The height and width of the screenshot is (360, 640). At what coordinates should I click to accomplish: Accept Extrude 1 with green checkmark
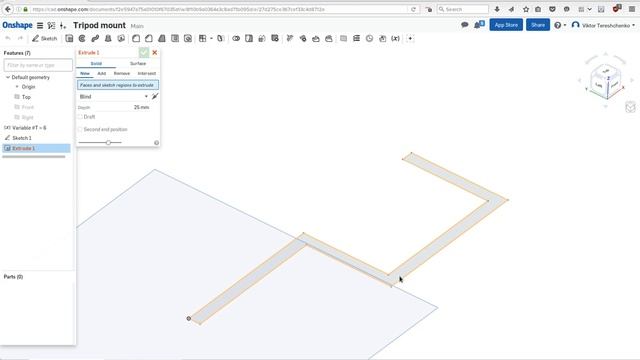pyautogui.click(x=144, y=52)
